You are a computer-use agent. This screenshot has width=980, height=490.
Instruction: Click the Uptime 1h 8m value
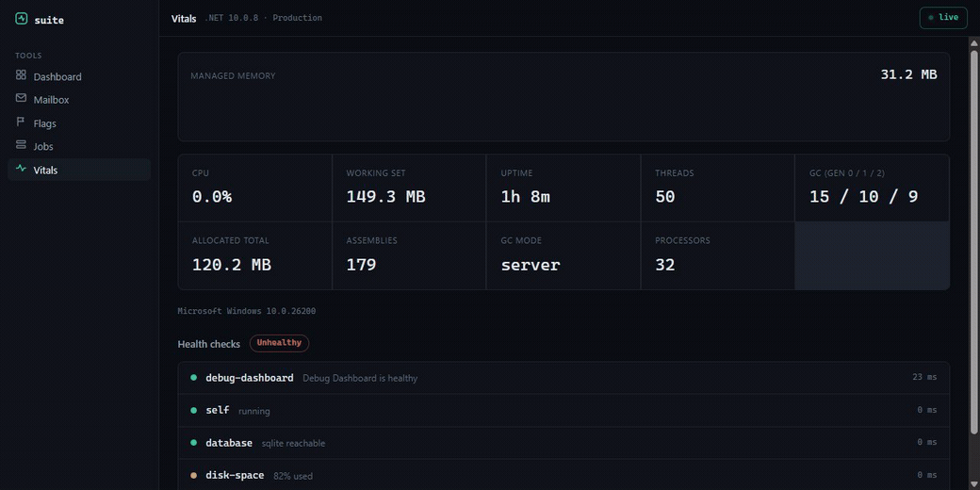pyautogui.click(x=526, y=197)
